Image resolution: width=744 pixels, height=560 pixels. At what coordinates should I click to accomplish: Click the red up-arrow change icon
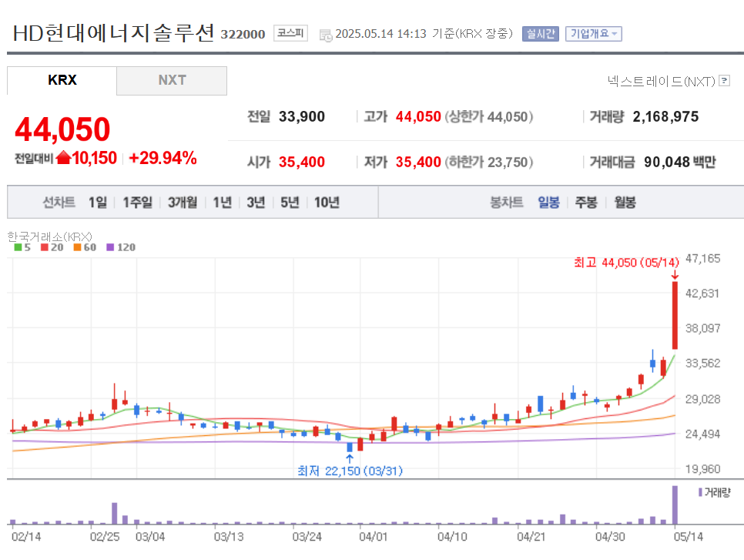point(63,158)
